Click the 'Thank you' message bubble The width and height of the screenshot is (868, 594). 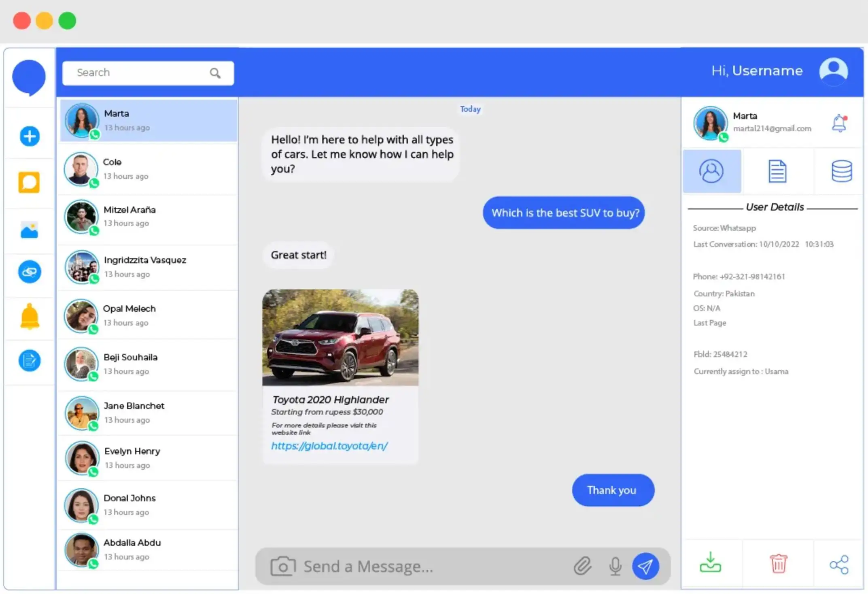click(x=613, y=490)
